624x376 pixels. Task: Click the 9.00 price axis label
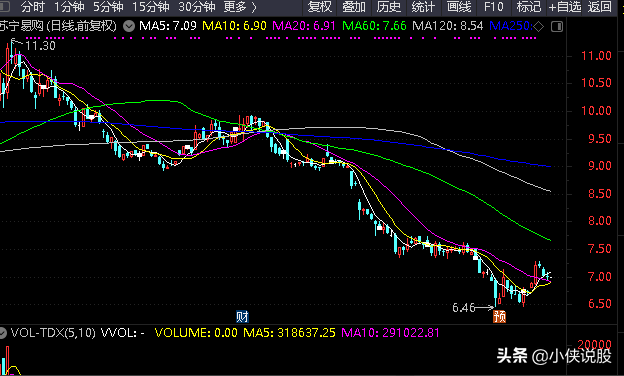(x=600, y=166)
